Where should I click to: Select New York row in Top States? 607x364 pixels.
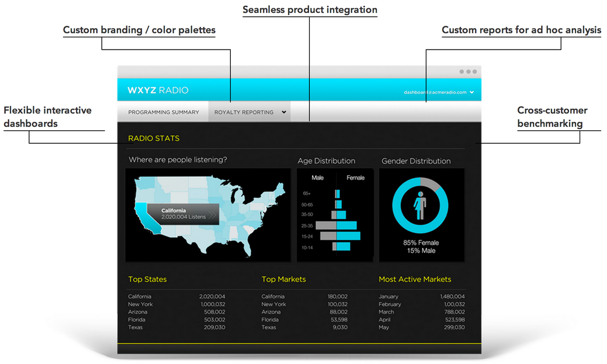pyautogui.click(x=176, y=304)
